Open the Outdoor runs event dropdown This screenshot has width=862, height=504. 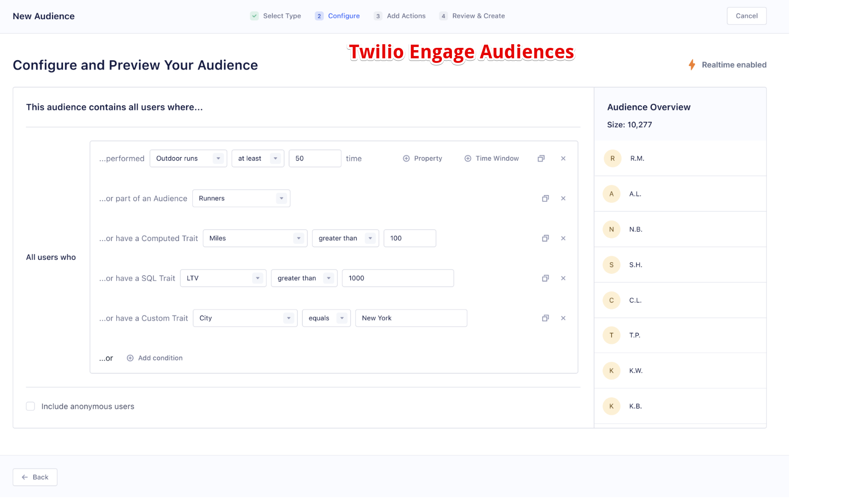(188, 159)
